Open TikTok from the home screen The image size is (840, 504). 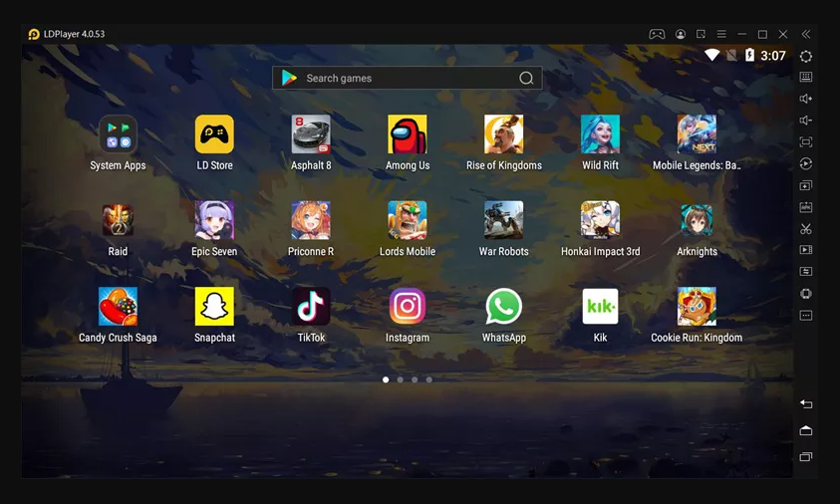pos(311,307)
